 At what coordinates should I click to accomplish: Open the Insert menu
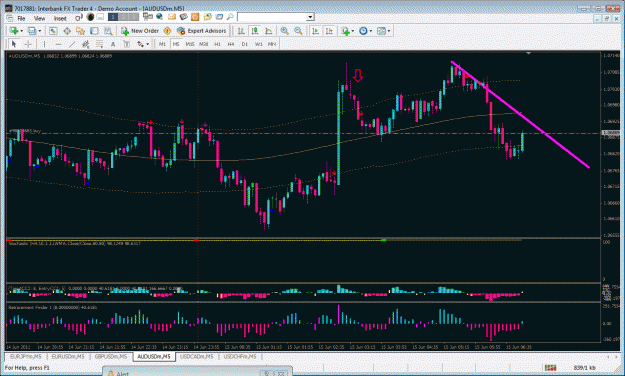(x=60, y=18)
